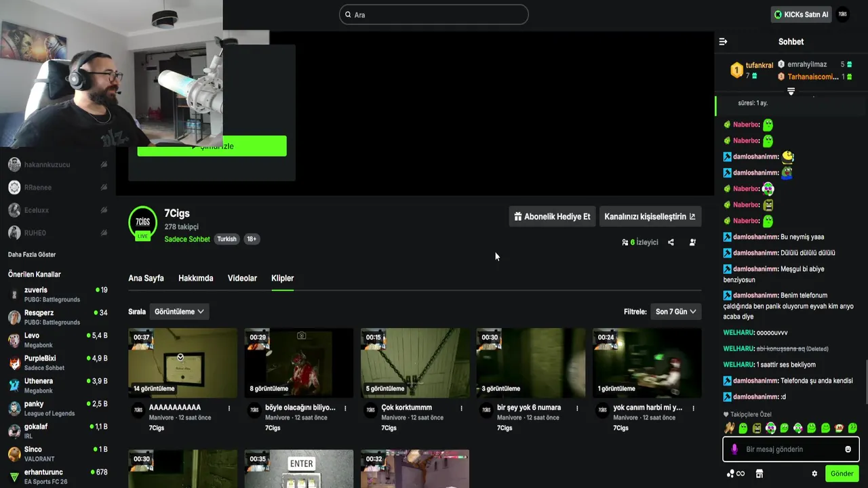The height and width of the screenshot is (488, 868).
Task: Play the 00:24 clip with 1 görüntüleme
Action: pyautogui.click(x=647, y=363)
